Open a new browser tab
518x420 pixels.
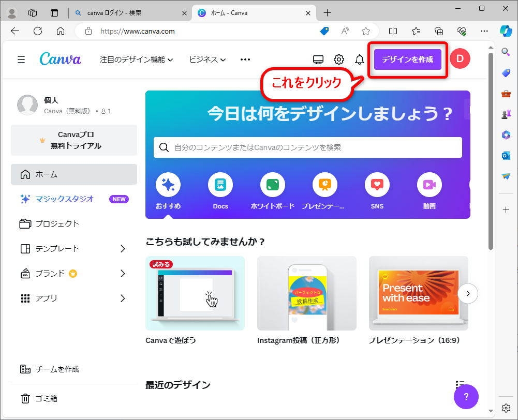[x=327, y=13]
